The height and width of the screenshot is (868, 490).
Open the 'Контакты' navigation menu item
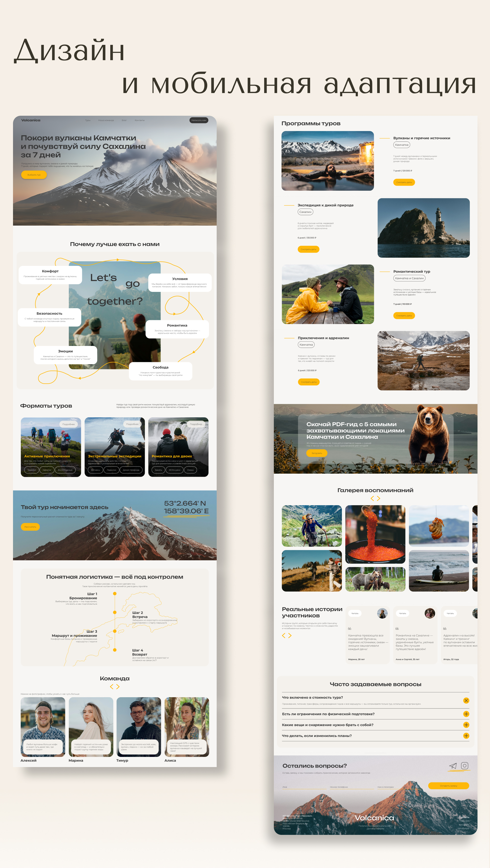click(x=140, y=120)
